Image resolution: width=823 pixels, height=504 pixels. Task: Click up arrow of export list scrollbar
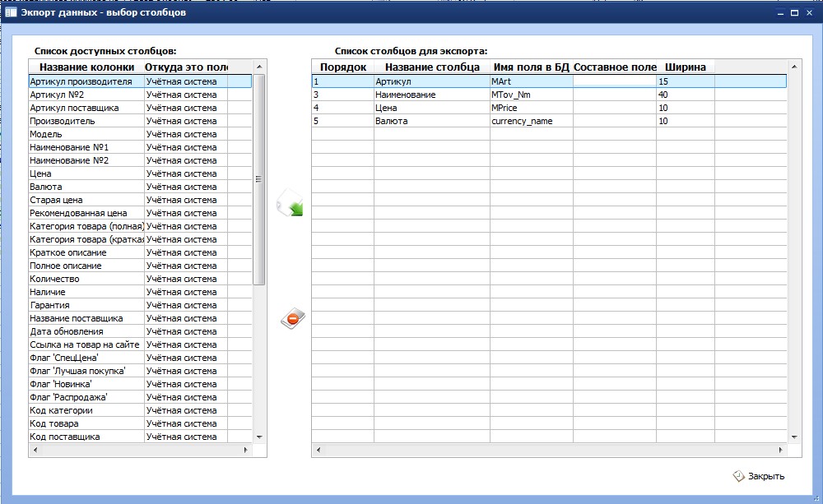[x=794, y=67]
